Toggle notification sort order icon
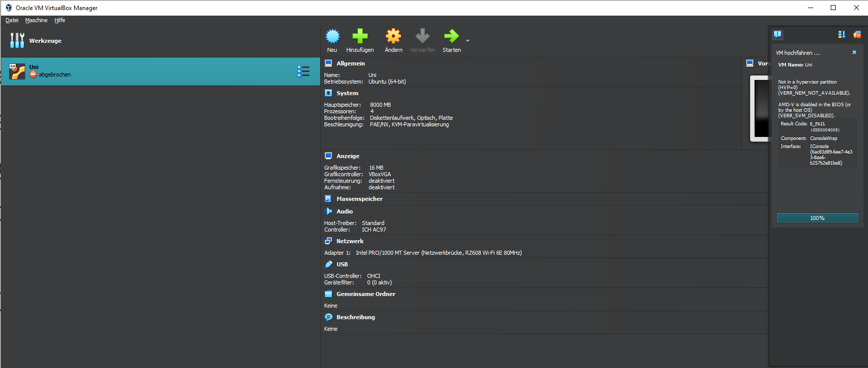 pyautogui.click(x=841, y=34)
